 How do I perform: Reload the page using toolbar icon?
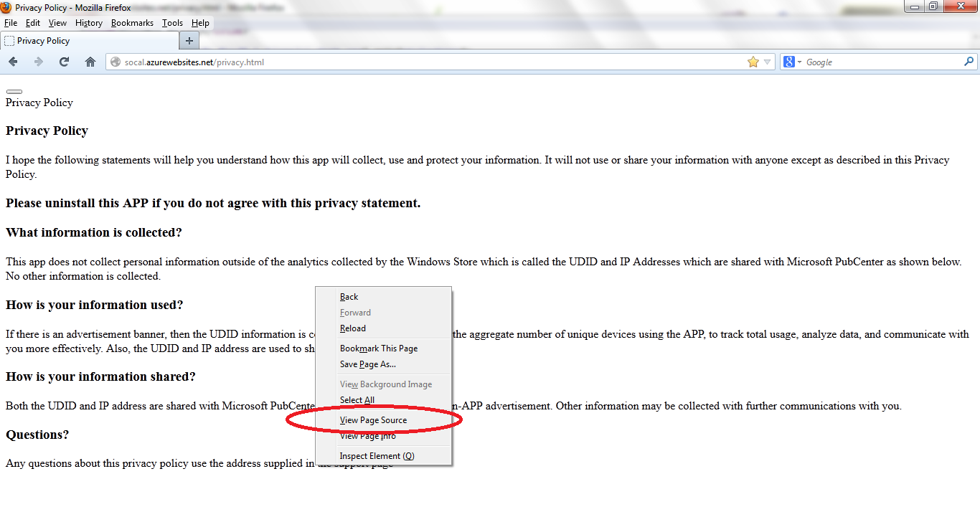[64, 62]
